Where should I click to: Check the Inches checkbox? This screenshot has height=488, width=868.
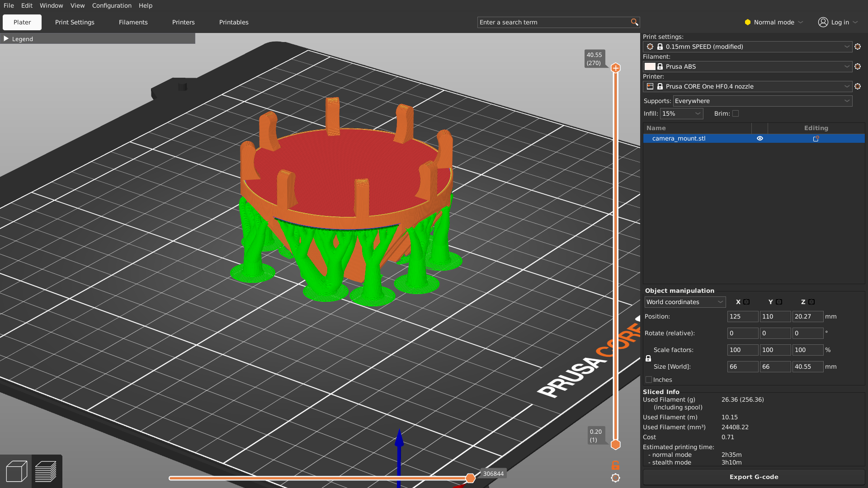coord(649,380)
